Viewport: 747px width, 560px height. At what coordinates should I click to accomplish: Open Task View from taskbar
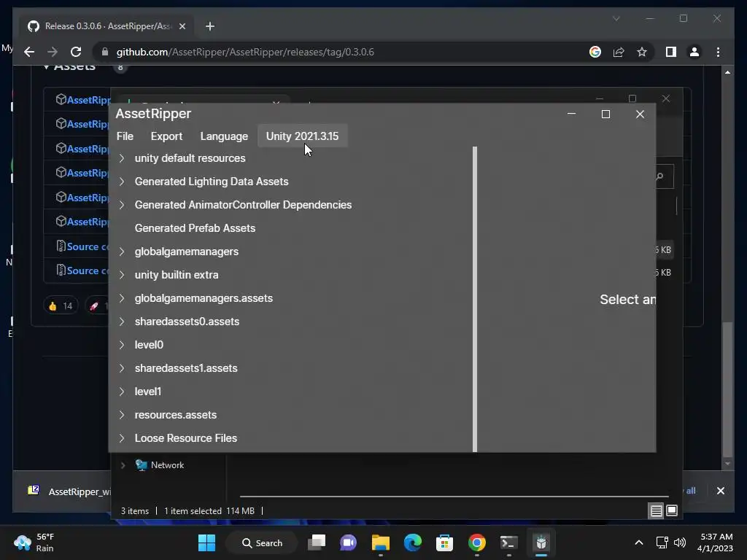(x=317, y=542)
